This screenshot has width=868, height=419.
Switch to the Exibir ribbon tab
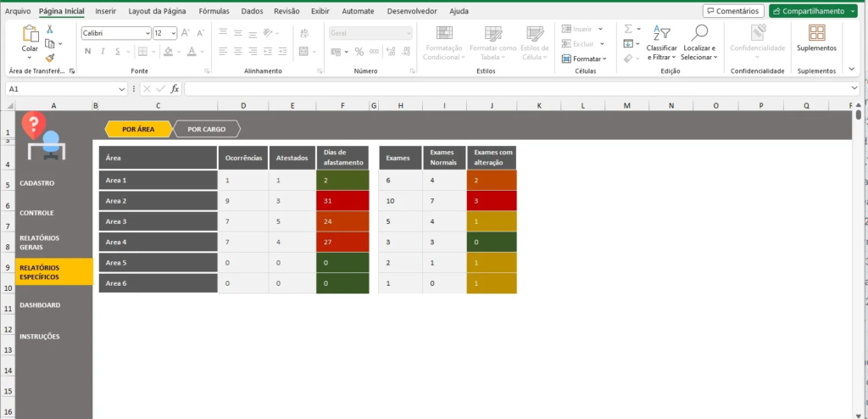click(320, 11)
